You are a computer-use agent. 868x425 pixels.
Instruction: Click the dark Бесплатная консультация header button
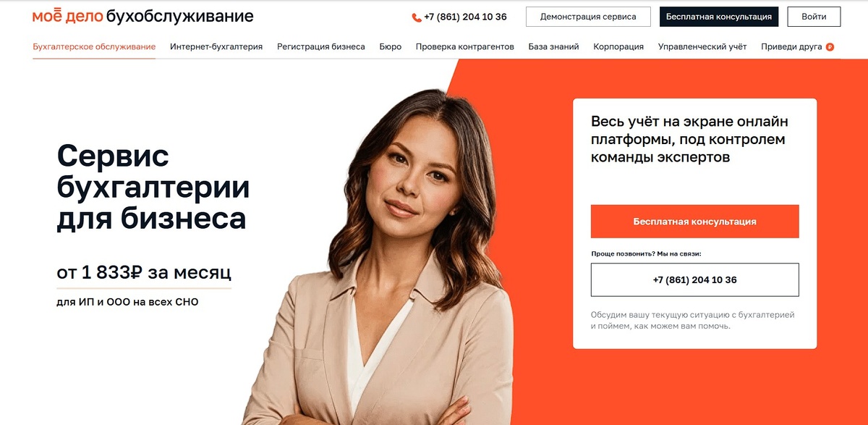coord(719,17)
